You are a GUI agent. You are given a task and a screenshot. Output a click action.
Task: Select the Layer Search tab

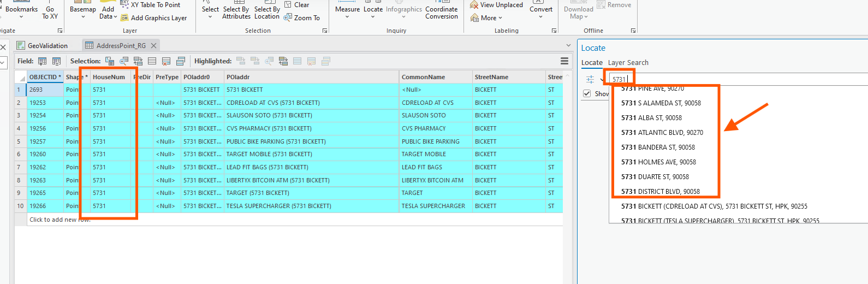(628, 63)
